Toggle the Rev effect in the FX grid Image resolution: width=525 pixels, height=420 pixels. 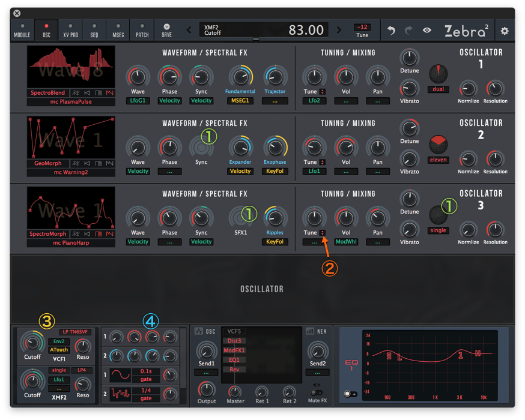pyautogui.click(x=234, y=370)
